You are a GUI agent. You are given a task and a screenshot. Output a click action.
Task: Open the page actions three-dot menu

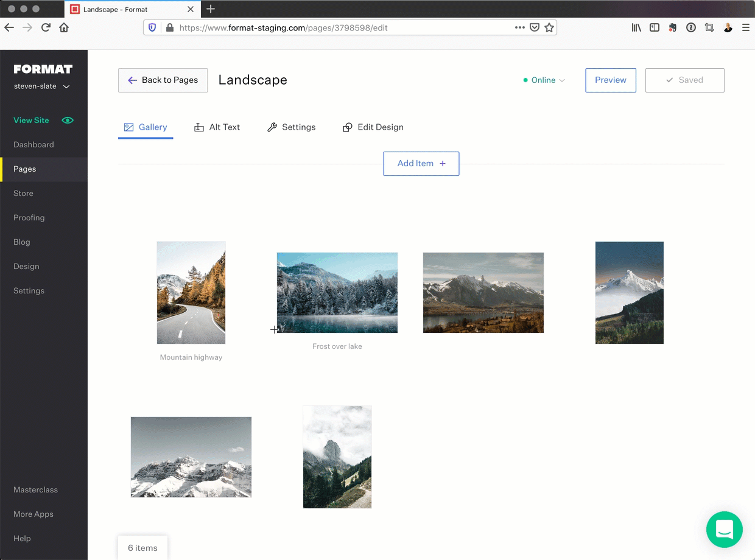[x=519, y=27]
